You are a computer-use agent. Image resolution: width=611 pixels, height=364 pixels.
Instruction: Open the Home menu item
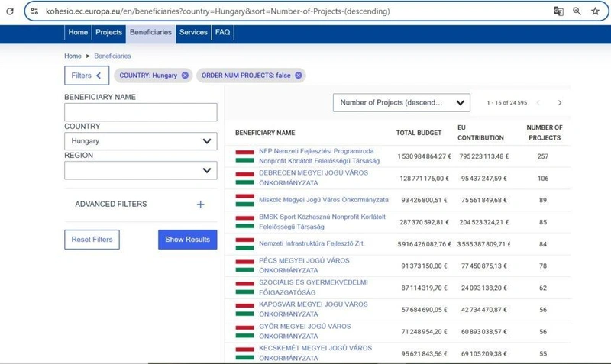78,32
